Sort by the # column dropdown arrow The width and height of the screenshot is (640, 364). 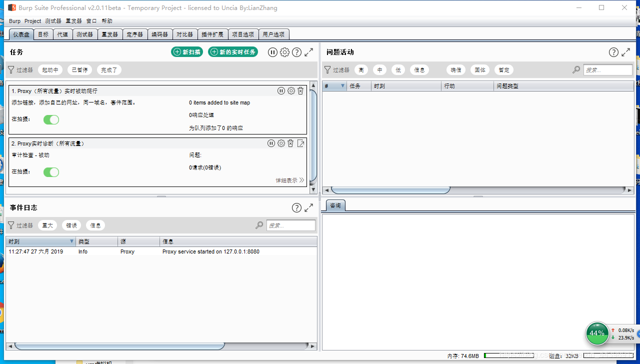pyautogui.click(x=342, y=86)
